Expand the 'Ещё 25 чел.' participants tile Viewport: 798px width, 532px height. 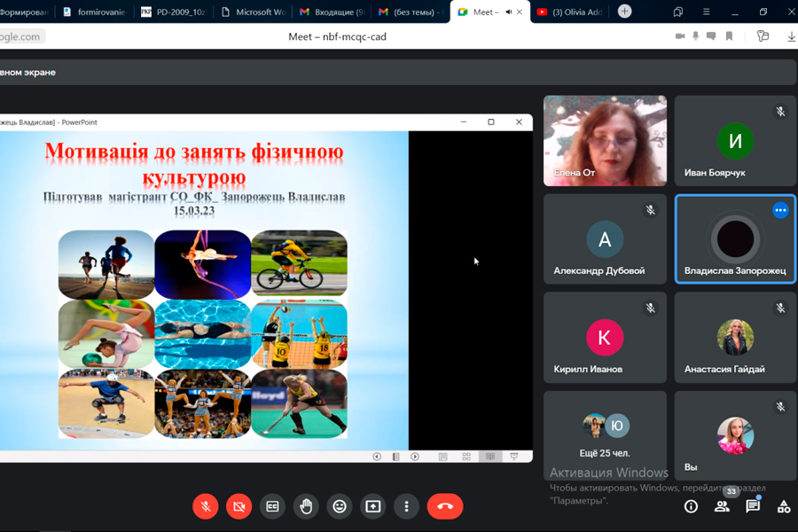605,436
